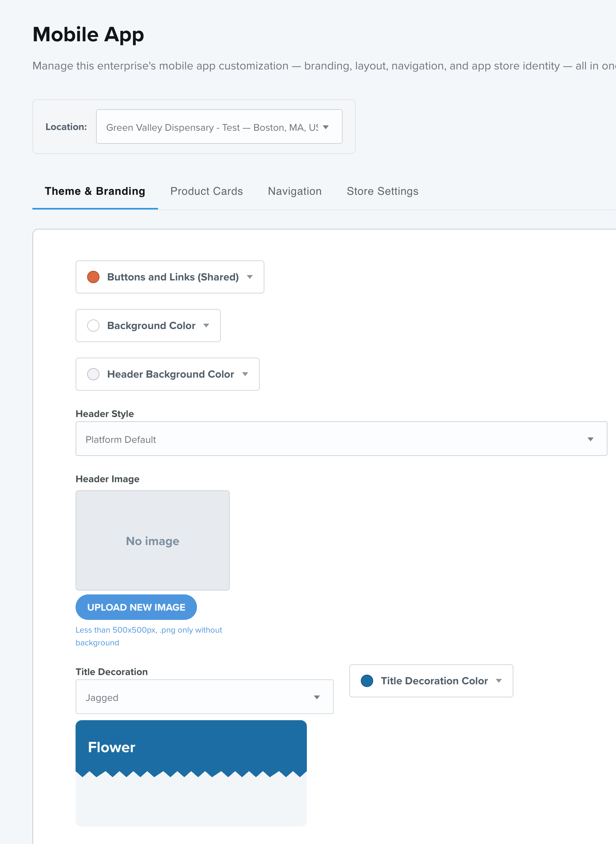This screenshot has width=616, height=844.
Task: Click the Location: label
Action: pyautogui.click(x=66, y=127)
